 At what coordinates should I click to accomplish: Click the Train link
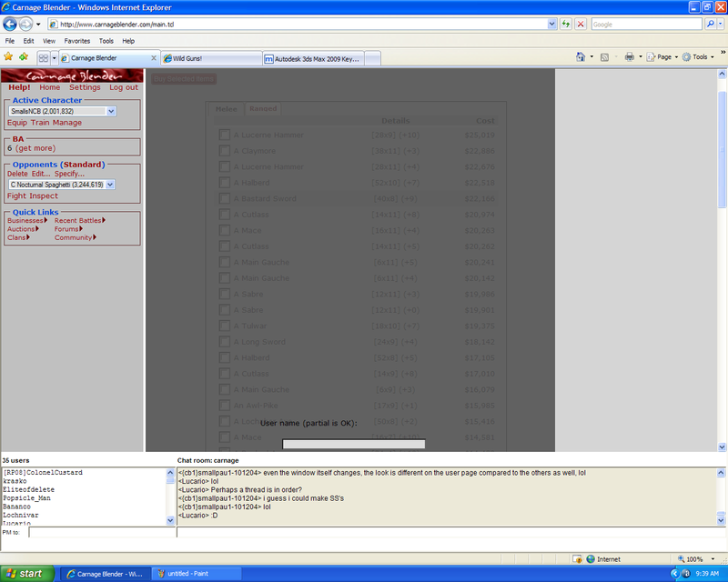(x=40, y=123)
